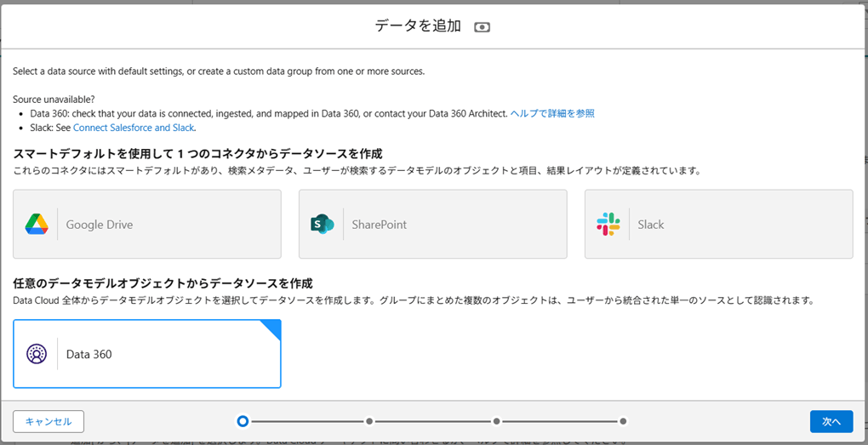Click the SharePoint logo icon

323,224
